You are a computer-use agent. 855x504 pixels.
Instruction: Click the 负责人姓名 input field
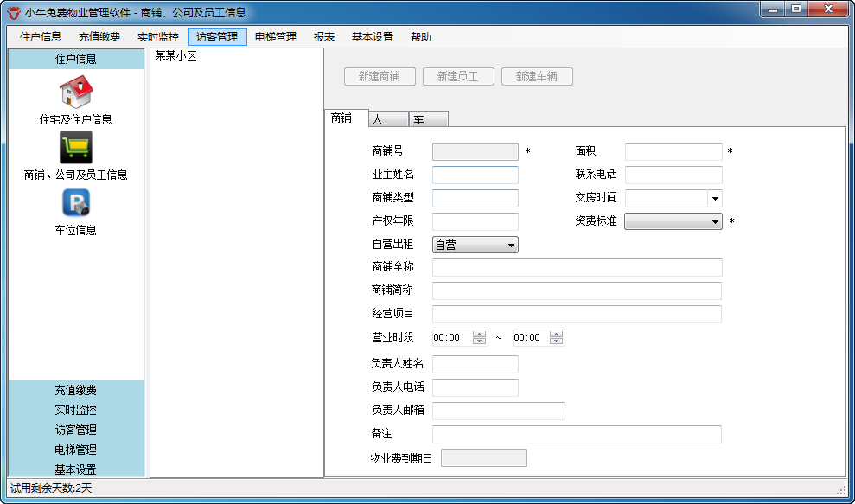[x=475, y=364]
